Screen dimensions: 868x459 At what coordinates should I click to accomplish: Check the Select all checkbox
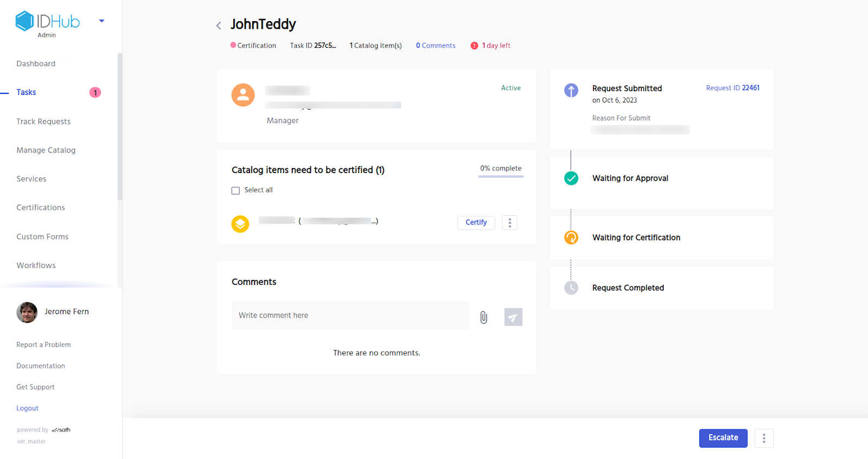click(235, 190)
